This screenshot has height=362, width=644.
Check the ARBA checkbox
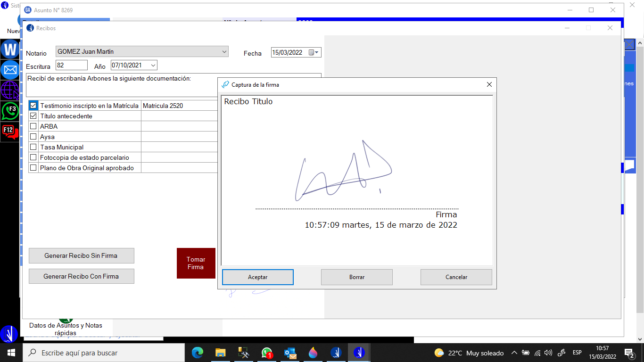click(x=33, y=126)
